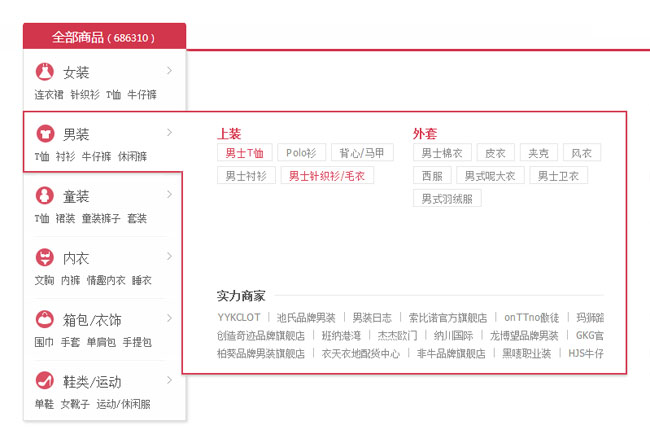This screenshot has width=650, height=443.
Task: Select the 童装 child icon
Action: click(44, 195)
